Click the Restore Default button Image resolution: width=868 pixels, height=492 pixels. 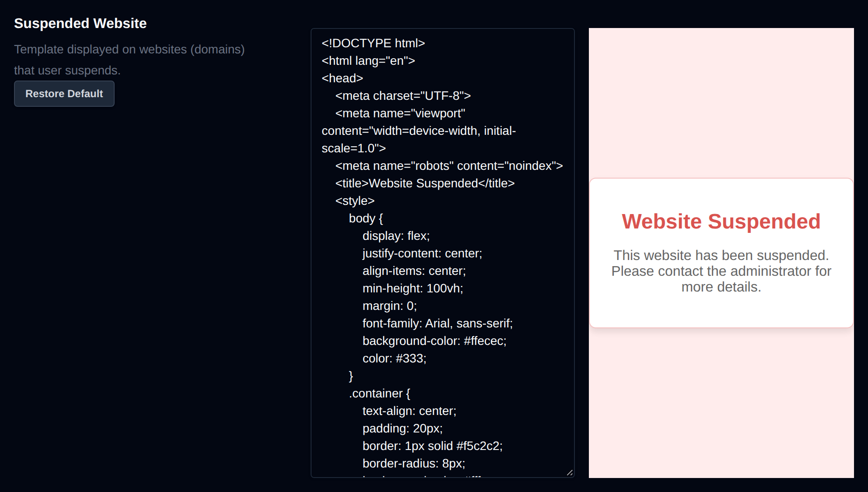(x=64, y=94)
